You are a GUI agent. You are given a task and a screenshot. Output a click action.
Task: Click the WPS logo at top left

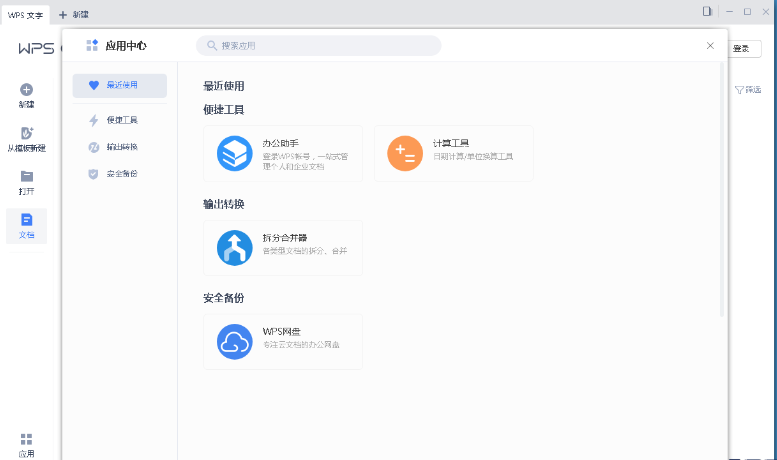36,49
